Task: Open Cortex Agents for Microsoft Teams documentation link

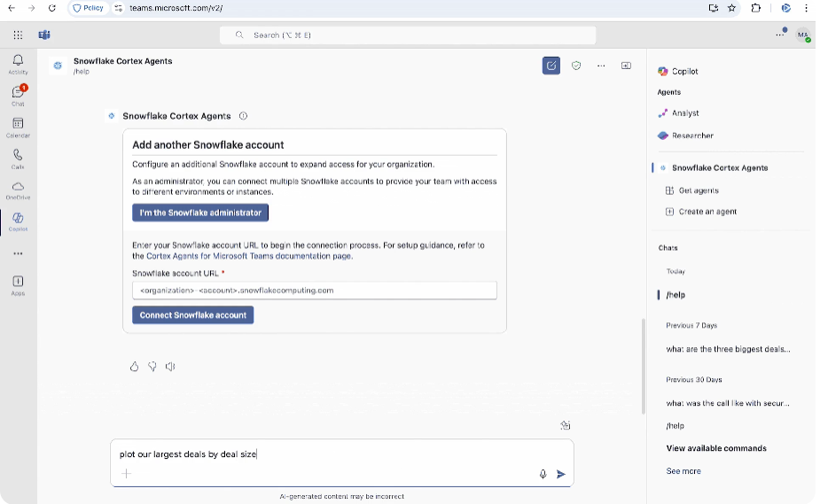Action: 249,256
